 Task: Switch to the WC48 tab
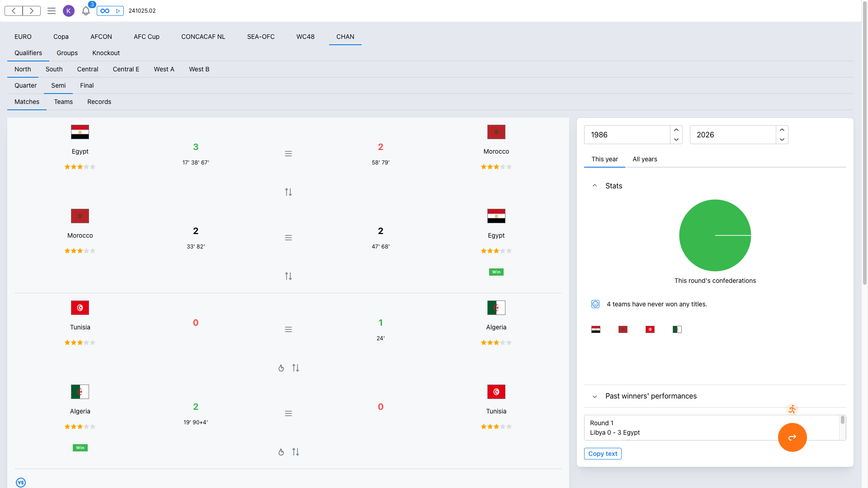point(306,37)
